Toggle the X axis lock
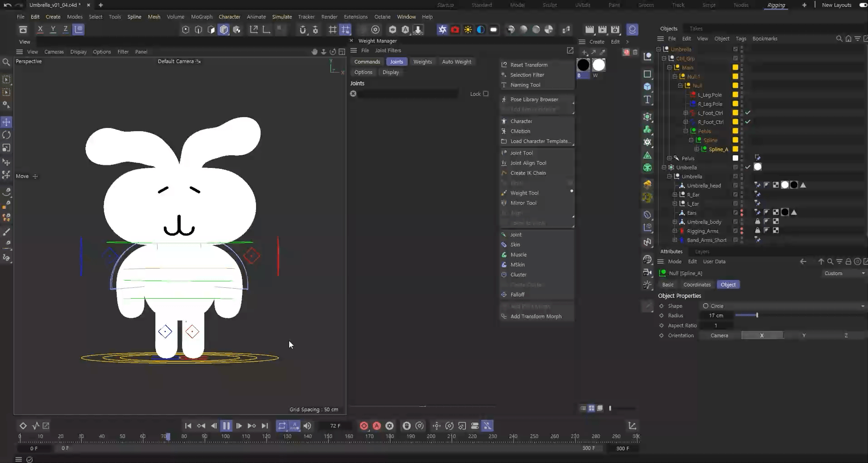The image size is (868, 463). pyautogui.click(x=40, y=30)
